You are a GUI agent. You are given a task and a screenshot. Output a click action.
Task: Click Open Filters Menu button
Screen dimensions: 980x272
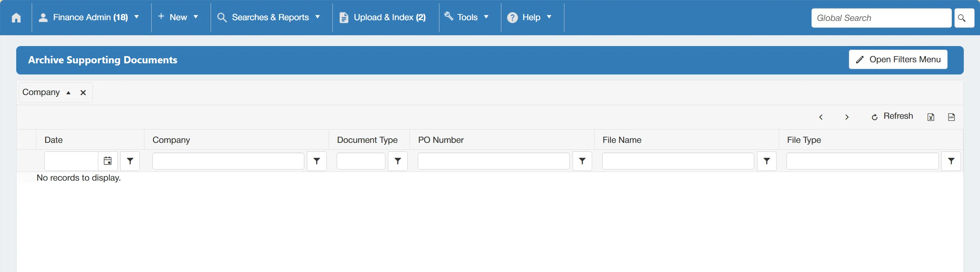898,60
